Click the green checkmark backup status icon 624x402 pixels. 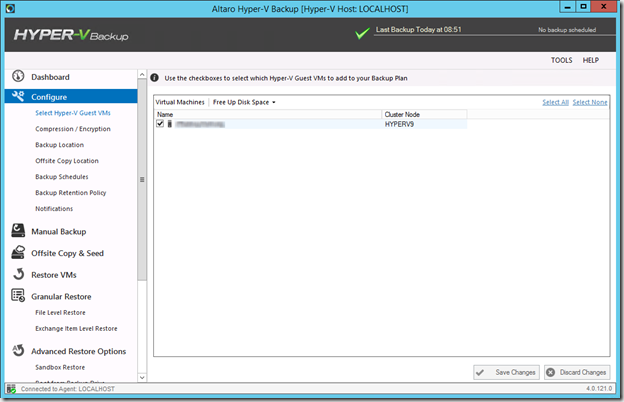[x=362, y=33]
